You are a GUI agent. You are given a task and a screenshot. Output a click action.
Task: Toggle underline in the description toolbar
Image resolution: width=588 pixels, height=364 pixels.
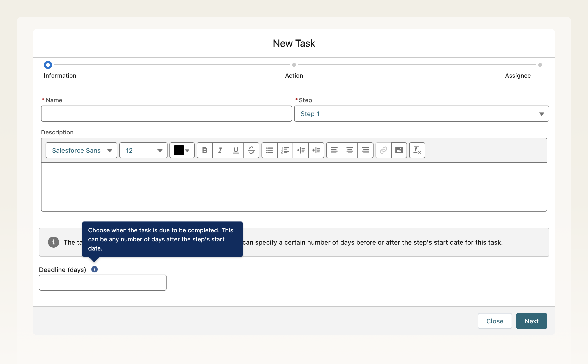[235, 150]
